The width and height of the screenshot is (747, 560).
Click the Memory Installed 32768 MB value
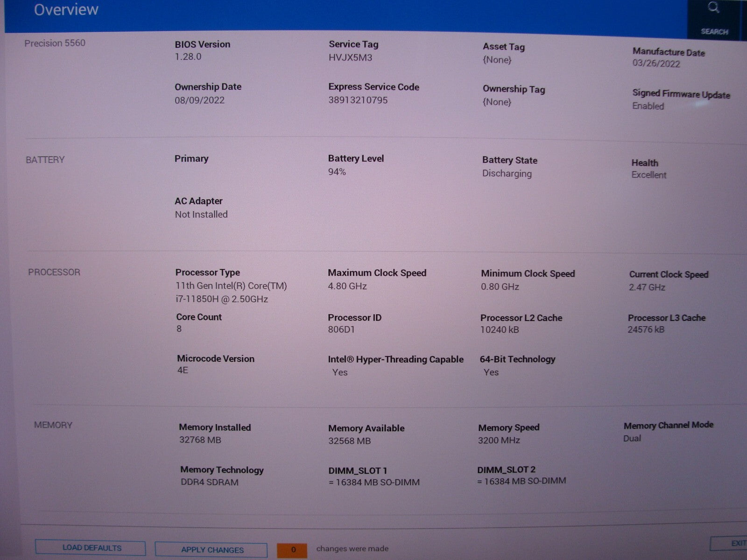tap(200, 440)
